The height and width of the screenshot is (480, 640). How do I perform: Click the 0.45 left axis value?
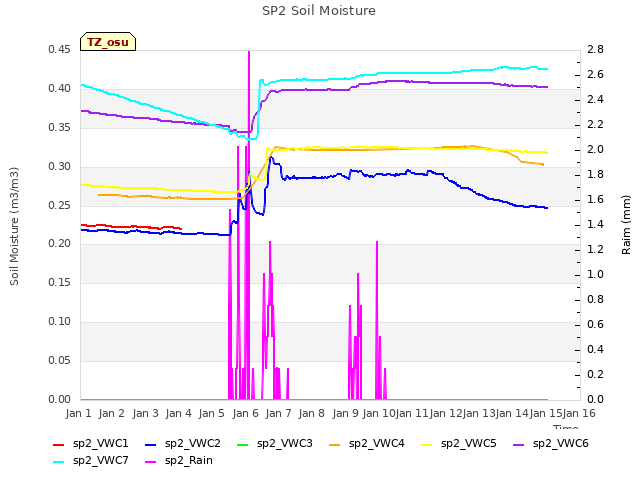(60, 49)
